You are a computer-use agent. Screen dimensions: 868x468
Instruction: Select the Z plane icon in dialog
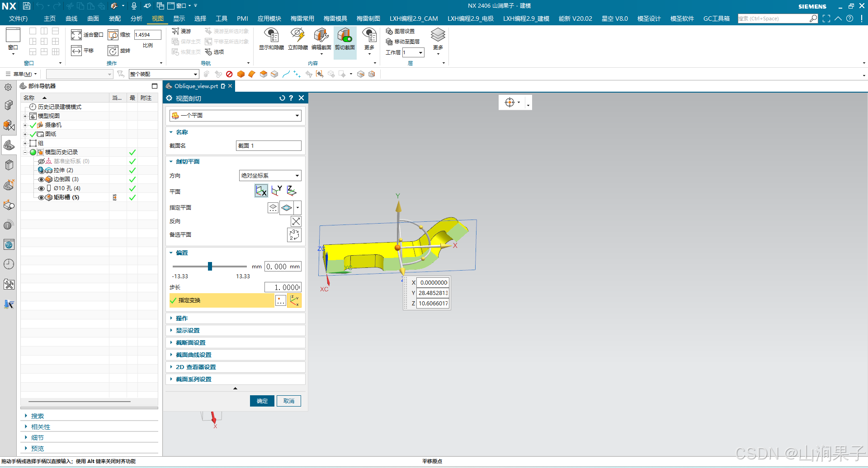[x=292, y=191]
